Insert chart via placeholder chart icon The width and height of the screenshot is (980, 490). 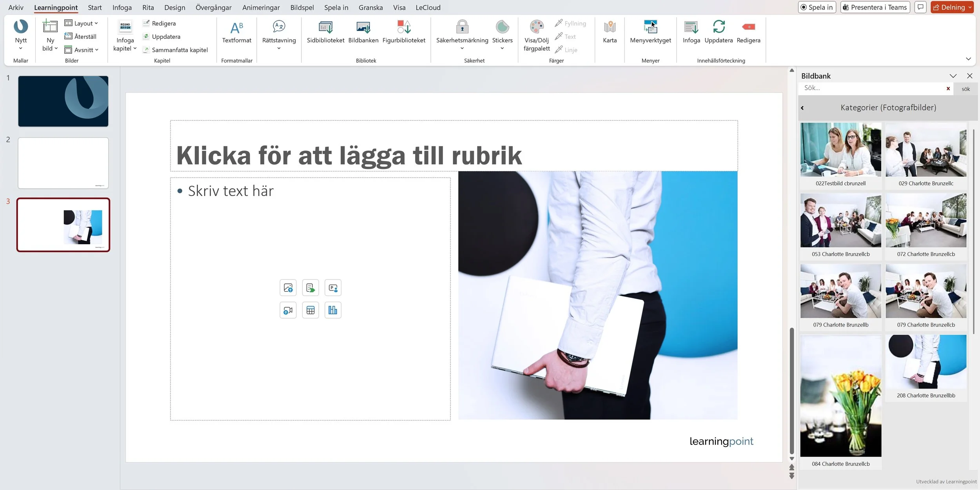(333, 310)
